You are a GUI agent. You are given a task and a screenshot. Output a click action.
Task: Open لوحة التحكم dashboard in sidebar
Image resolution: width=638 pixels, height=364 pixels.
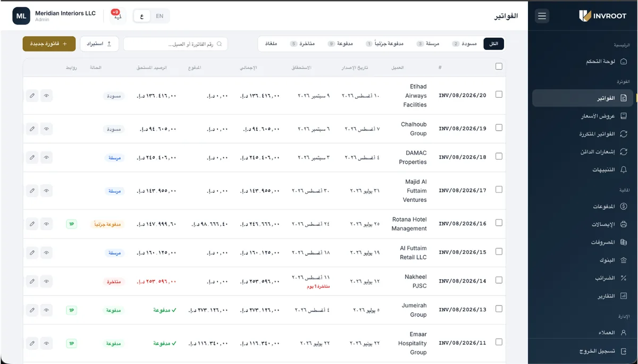[583, 62]
